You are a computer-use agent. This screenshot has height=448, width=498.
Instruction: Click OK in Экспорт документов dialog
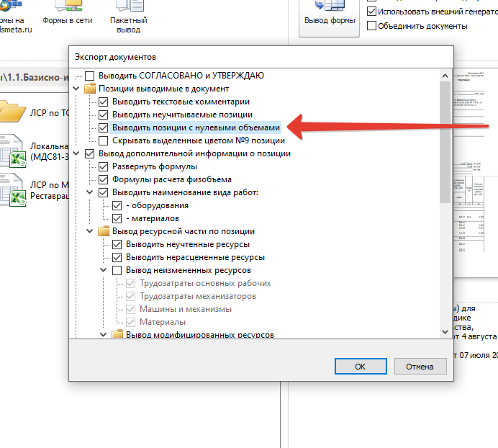tap(361, 367)
